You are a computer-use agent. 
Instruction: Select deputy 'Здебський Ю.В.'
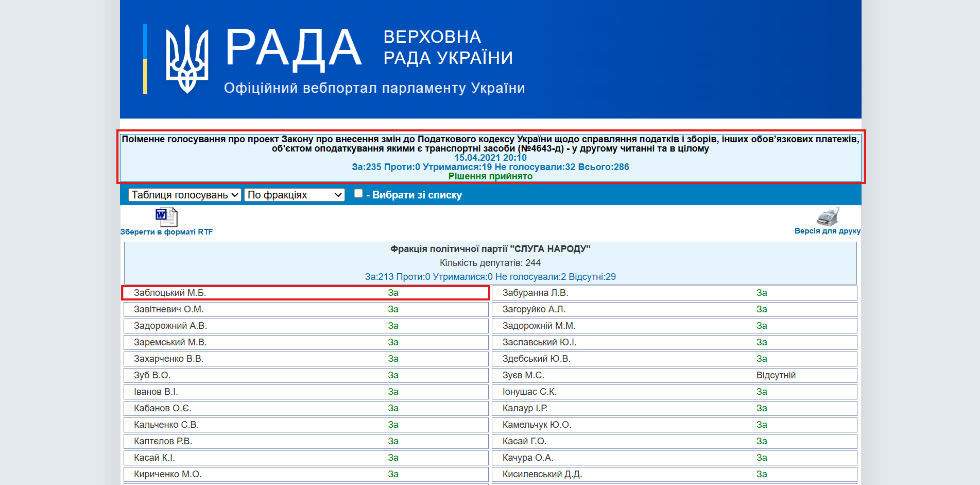(537, 359)
